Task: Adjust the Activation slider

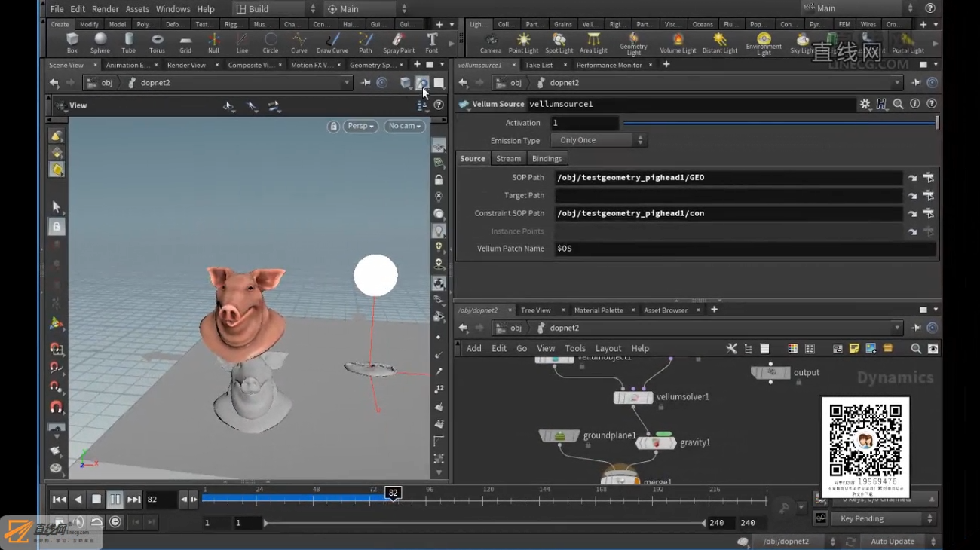Action: [x=779, y=123]
